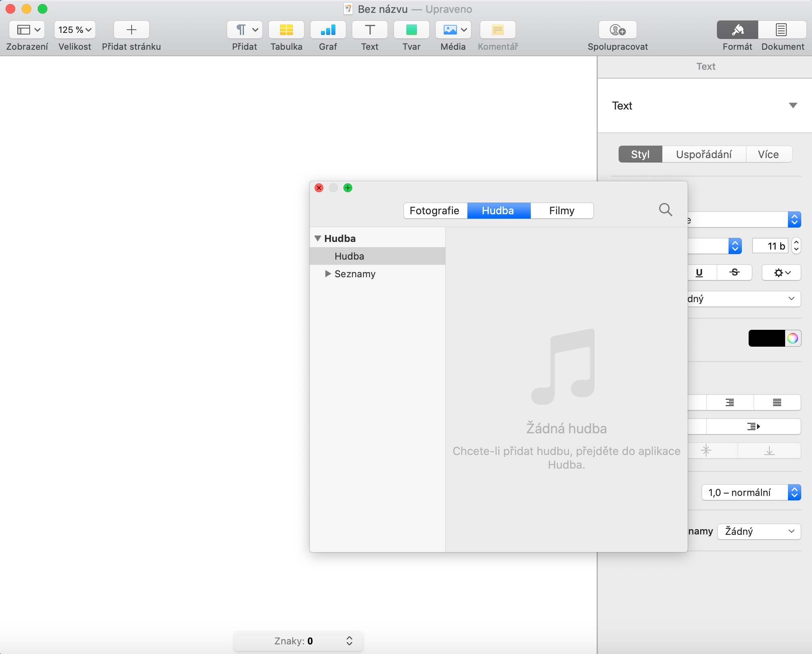Click the Spolupracovat collaborate icon
The height and width of the screenshot is (654, 812).
pos(617,30)
